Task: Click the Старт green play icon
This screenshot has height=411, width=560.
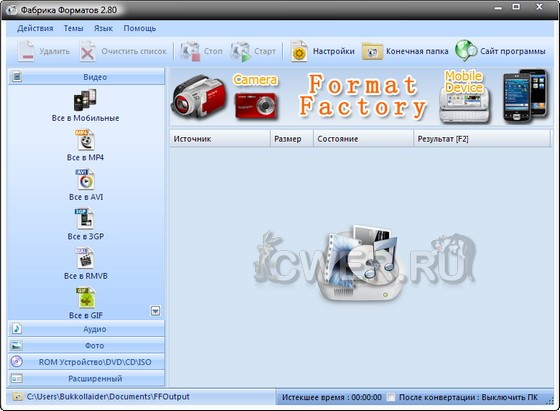Action: click(x=240, y=51)
